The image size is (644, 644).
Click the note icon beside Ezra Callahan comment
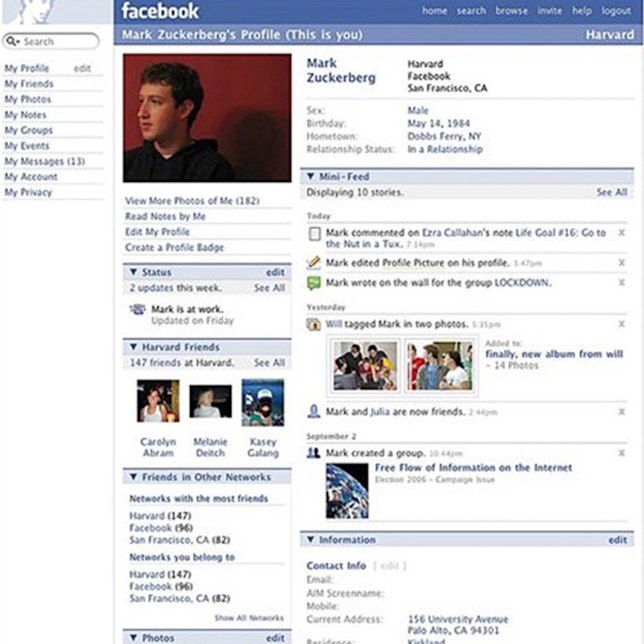[314, 234]
